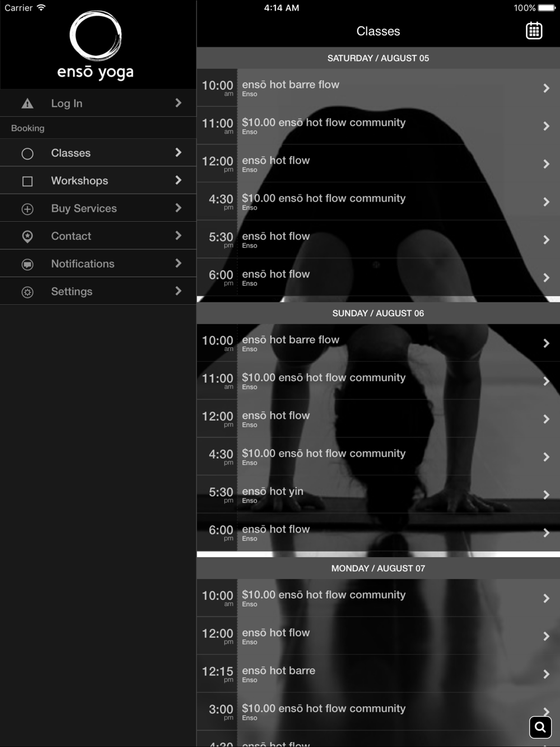Select Sunday 12:00 pm ensō hot flow
This screenshot has height=747, width=560.
(x=378, y=419)
